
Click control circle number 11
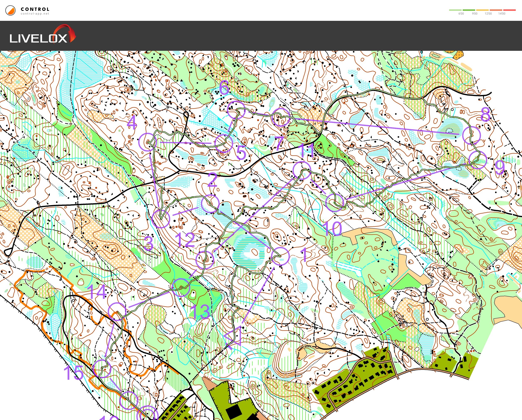(302, 171)
